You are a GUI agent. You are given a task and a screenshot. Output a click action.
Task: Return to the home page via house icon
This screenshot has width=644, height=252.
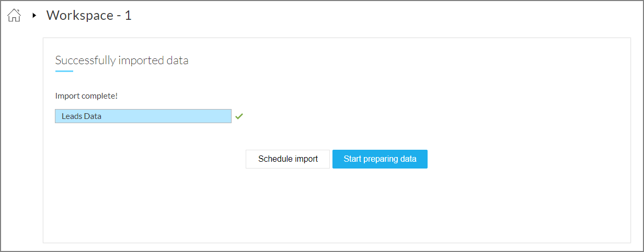coord(14,16)
